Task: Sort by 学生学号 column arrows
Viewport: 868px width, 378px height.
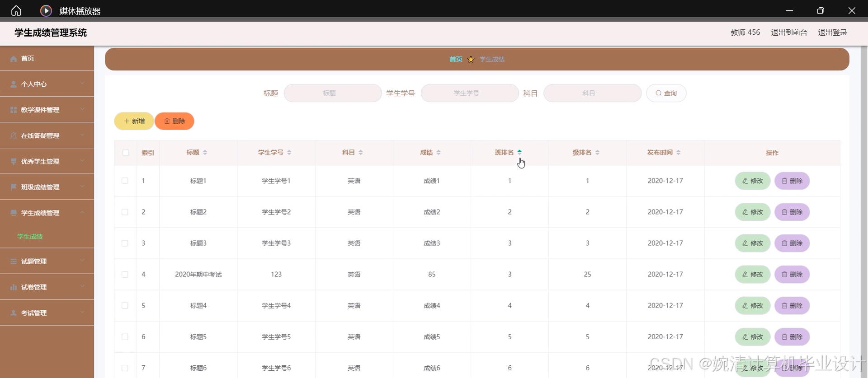Action: (289, 153)
